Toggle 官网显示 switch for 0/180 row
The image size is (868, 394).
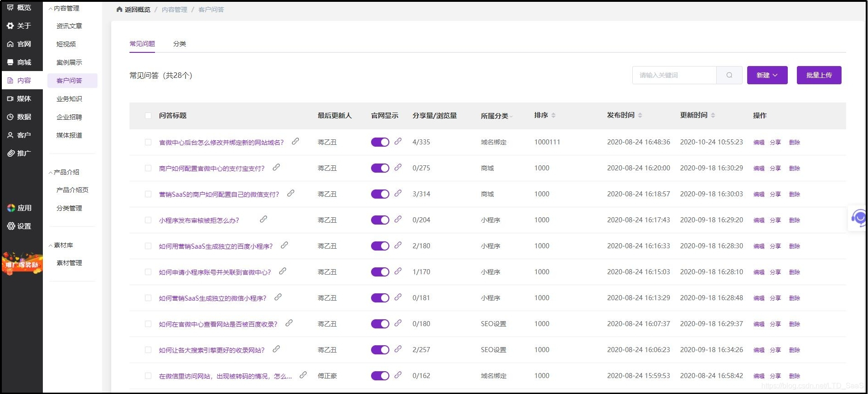380,324
